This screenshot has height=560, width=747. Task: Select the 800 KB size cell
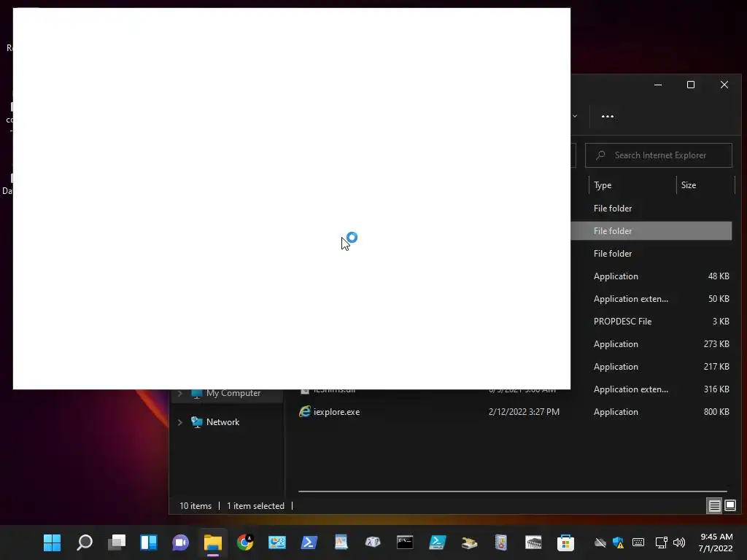click(x=716, y=412)
